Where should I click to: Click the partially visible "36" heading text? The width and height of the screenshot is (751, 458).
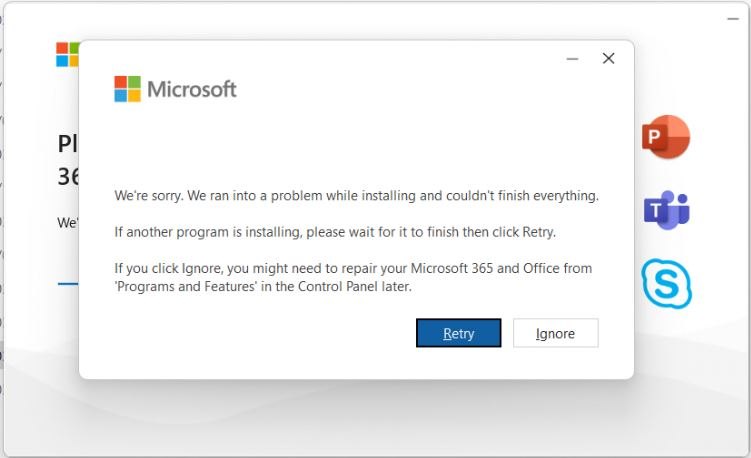point(68,176)
